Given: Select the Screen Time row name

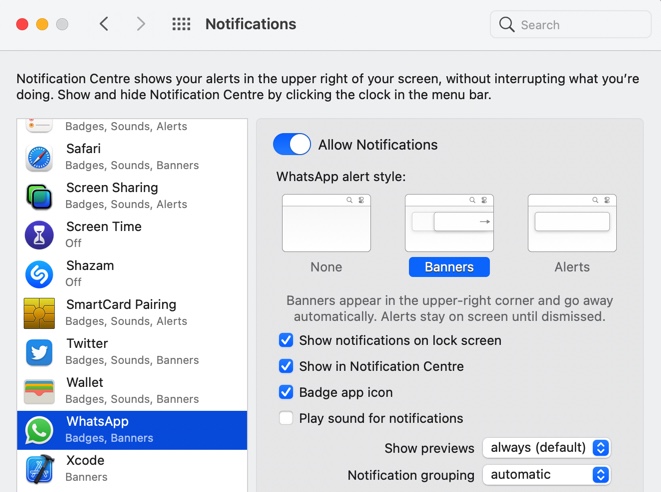Looking at the screenshot, I should pos(104,226).
